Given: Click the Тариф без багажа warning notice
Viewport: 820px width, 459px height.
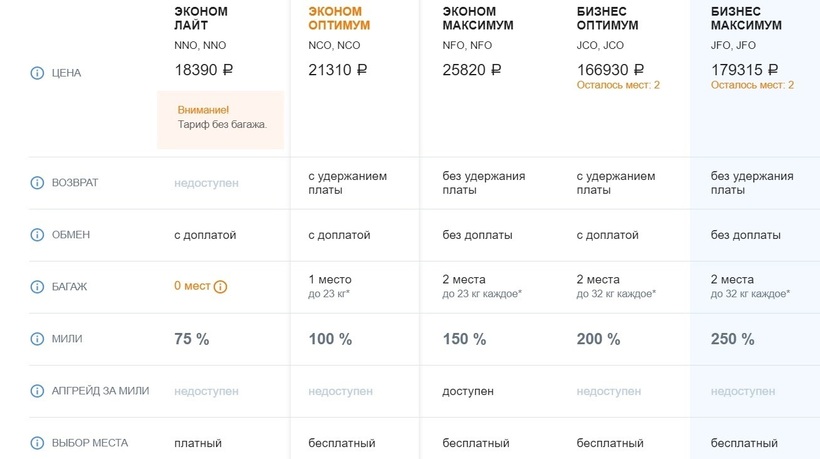Looking at the screenshot, I should (221, 117).
